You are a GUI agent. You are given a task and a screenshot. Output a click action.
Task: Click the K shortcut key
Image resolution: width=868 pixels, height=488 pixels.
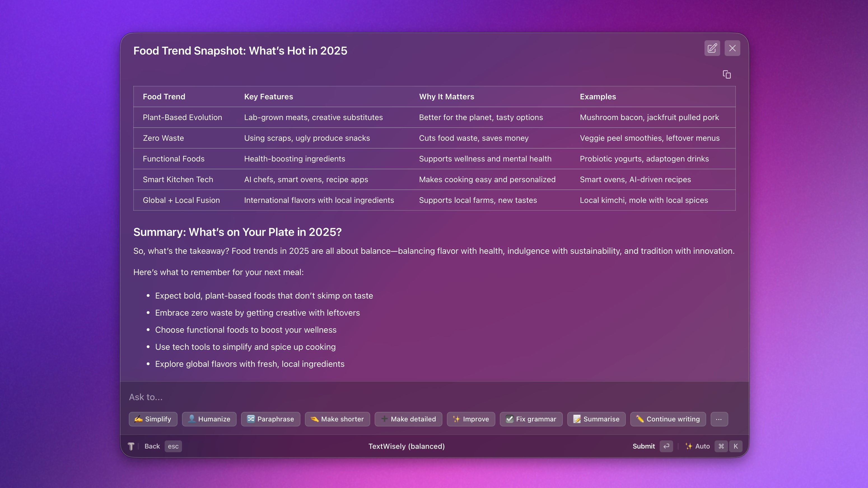point(736,446)
